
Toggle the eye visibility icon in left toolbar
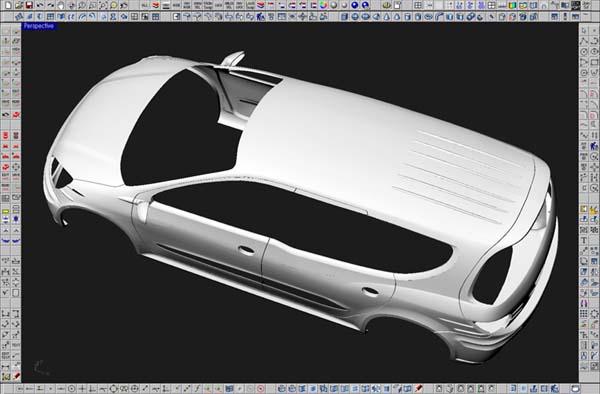(6, 114)
